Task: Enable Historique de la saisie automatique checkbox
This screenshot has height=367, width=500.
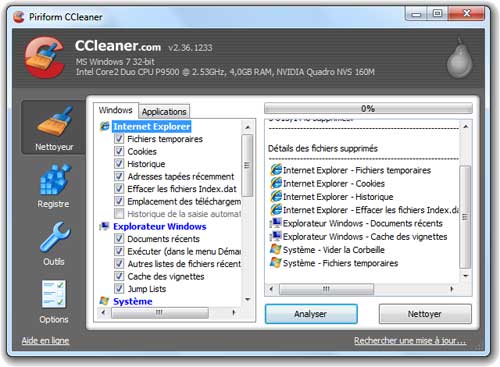Action: (119, 214)
